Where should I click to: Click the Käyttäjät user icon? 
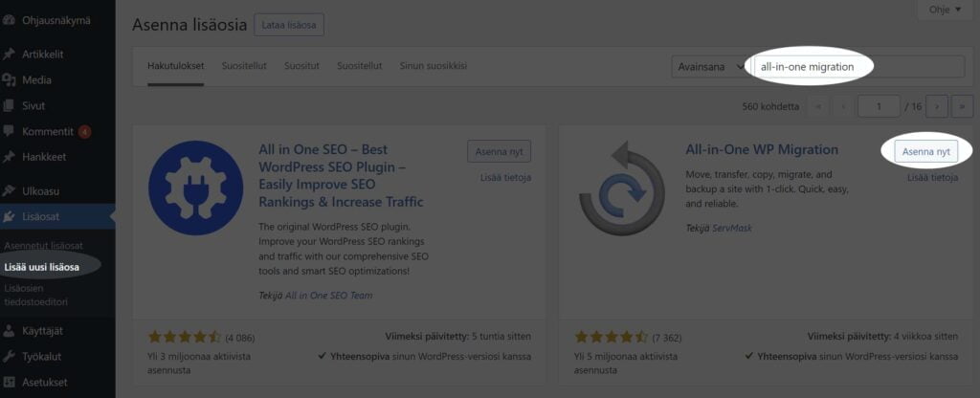10,330
